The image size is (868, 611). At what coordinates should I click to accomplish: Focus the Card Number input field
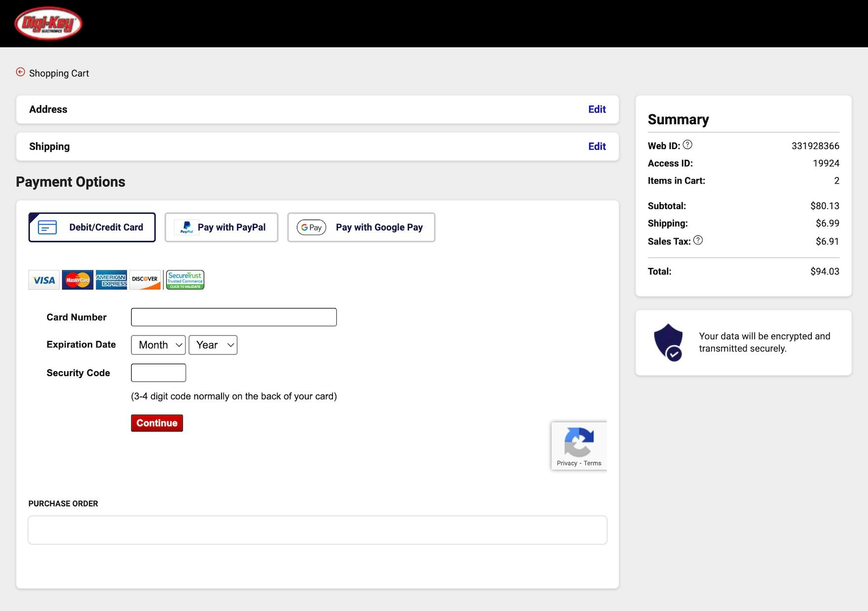tap(234, 317)
